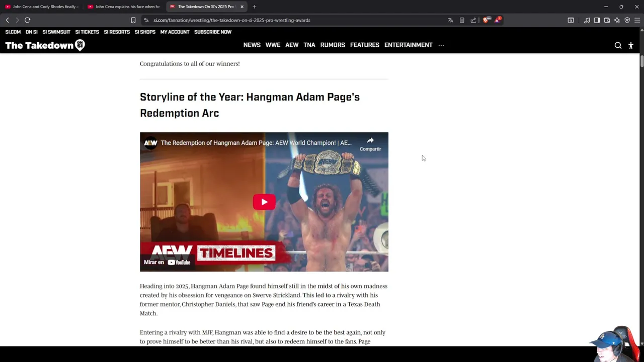Viewport: 644px width, 362px height.
Task: Click the share page icon
Action: point(473,20)
